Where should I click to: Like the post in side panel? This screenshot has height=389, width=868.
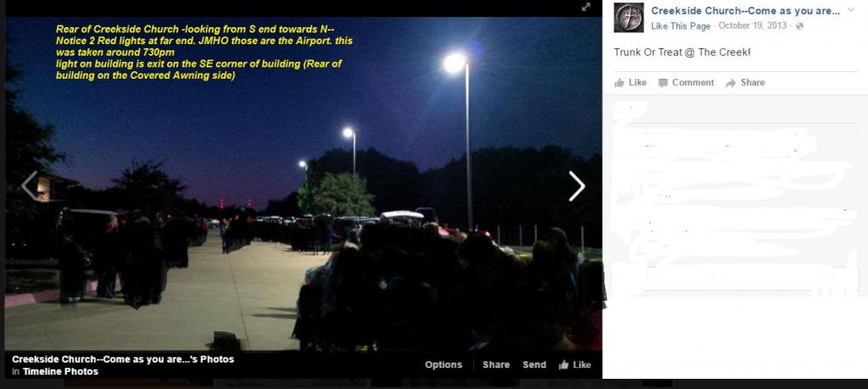point(631,82)
